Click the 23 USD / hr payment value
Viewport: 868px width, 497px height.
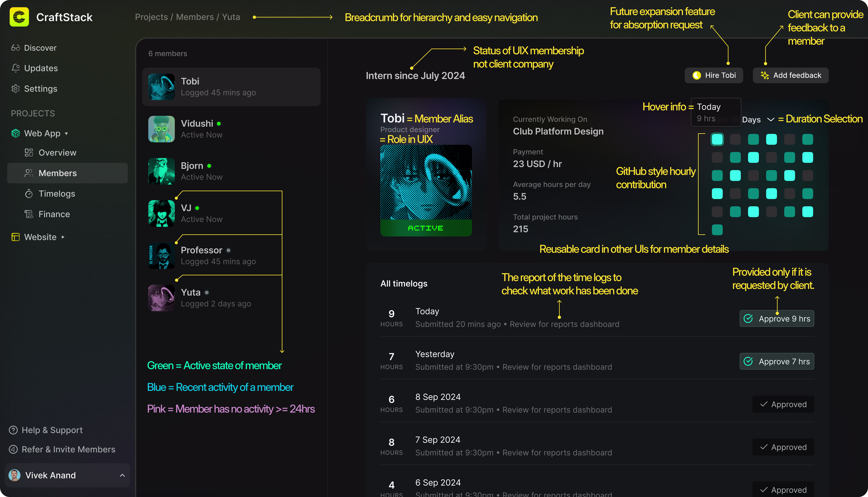tap(537, 164)
